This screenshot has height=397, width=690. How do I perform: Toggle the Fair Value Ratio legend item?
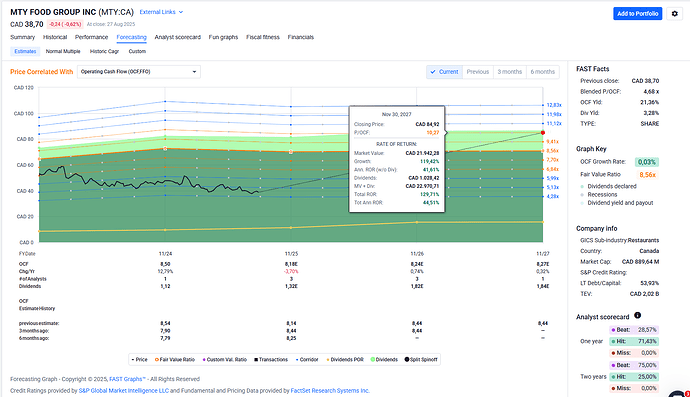[175, 360]
